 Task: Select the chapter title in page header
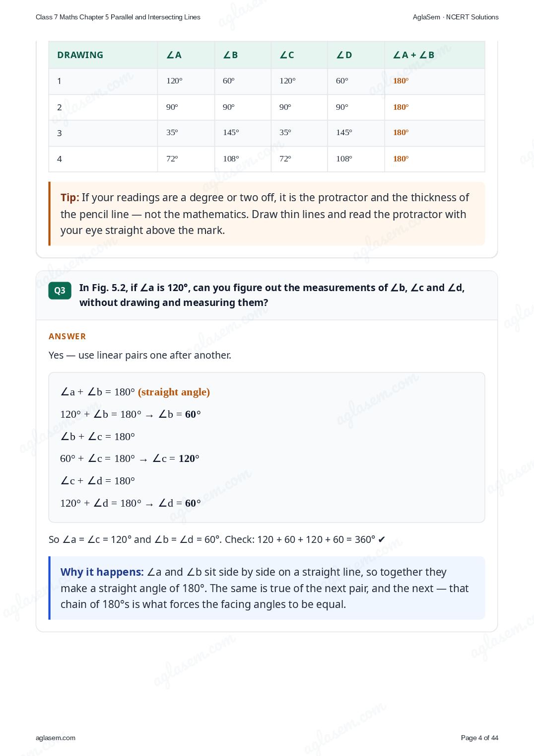tap(118, 17)
